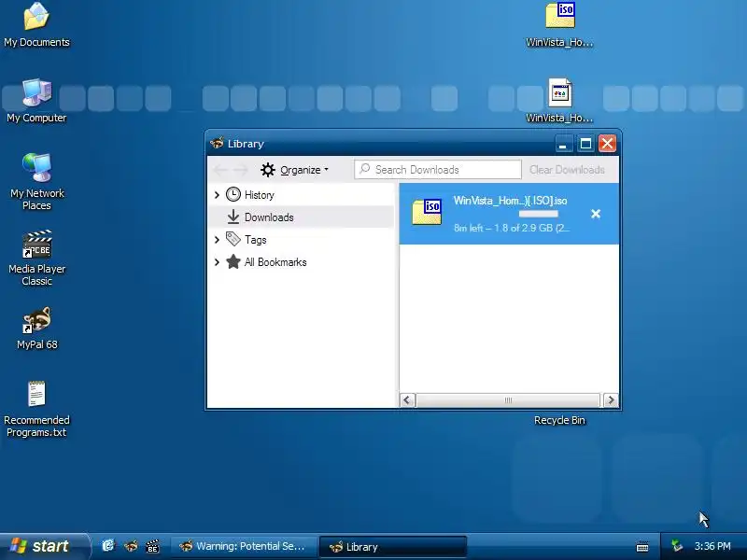747x560 pixels.
Task: Click the Search Downloads field
Action: coord(438,170)
